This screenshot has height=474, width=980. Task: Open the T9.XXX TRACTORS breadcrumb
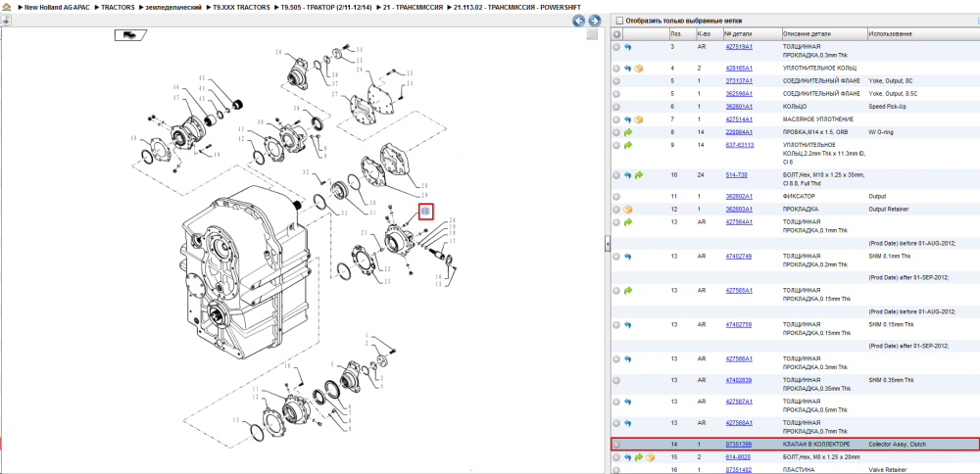click(x=242, y=7)
